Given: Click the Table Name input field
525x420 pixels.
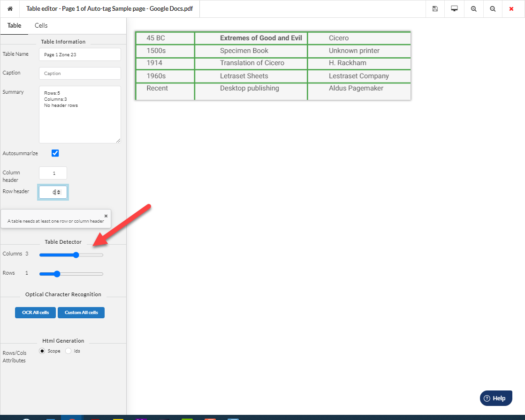Looking at the screenshot, I should (80, 54).
